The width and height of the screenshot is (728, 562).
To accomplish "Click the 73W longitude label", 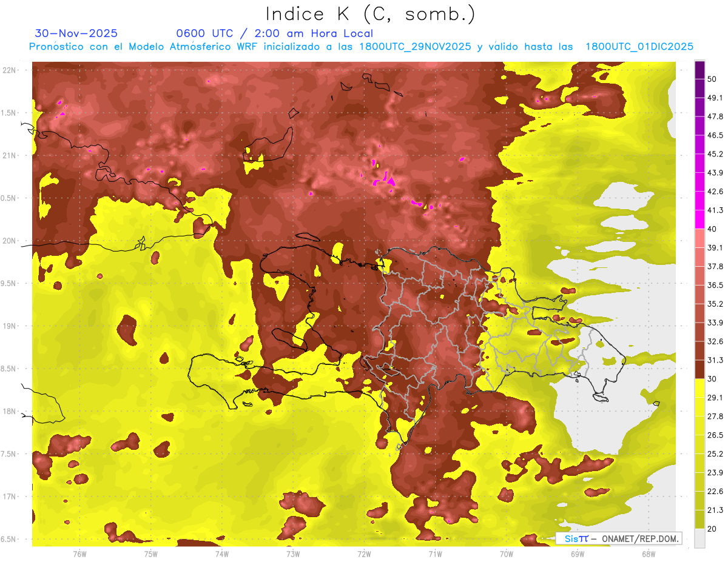I will 293,554.
